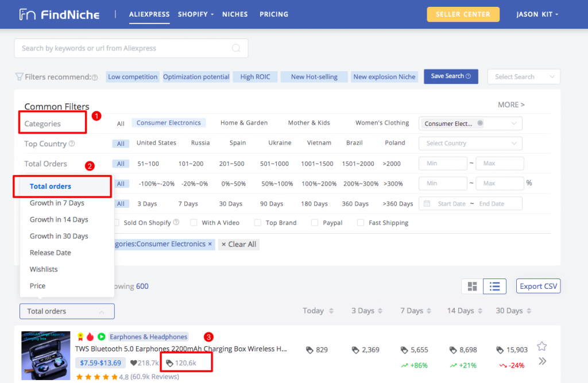Click the Total Orders Min input
588x383 pixels.
[x=443, y=163]
